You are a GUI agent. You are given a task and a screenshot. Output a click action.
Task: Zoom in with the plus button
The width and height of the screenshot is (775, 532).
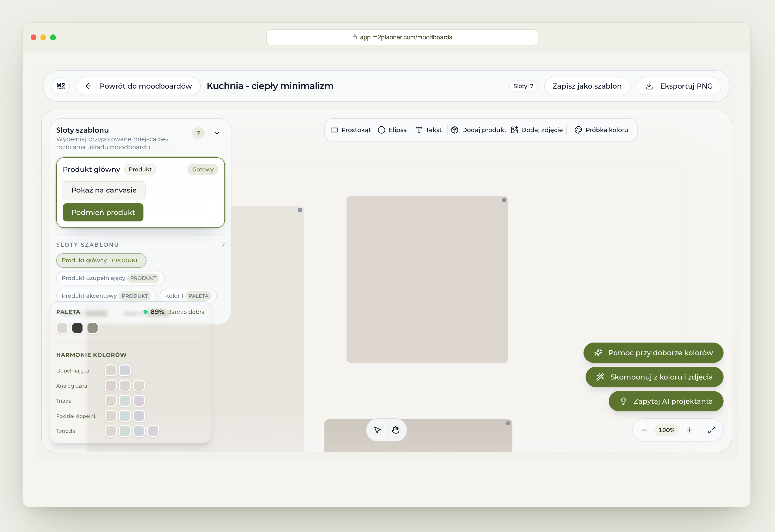pyautogui.click(x=689, y=430)
